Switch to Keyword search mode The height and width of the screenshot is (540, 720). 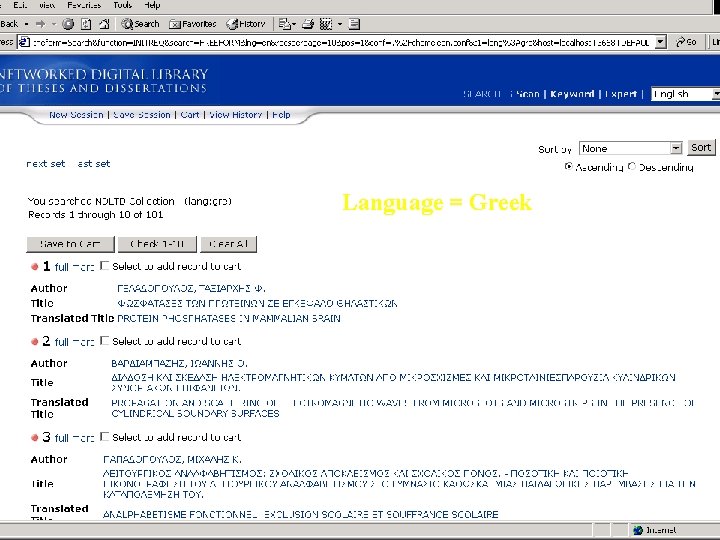[x=572, y=94]
